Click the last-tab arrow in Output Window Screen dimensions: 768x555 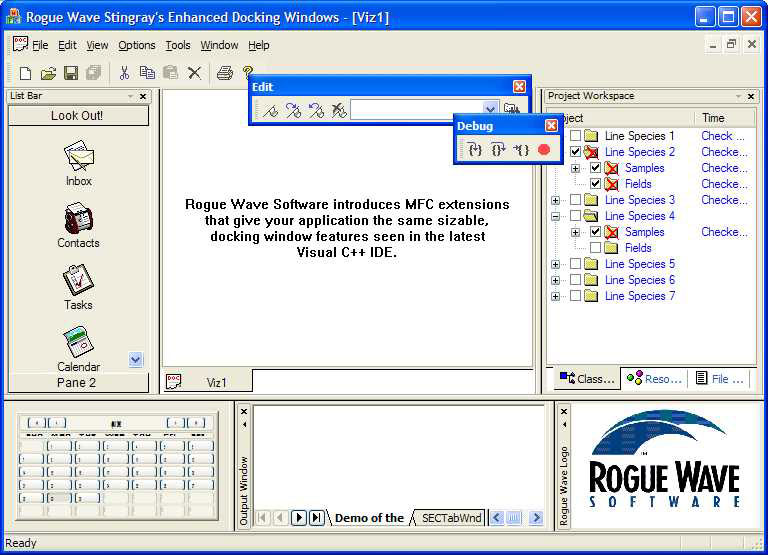coord(317,518)
